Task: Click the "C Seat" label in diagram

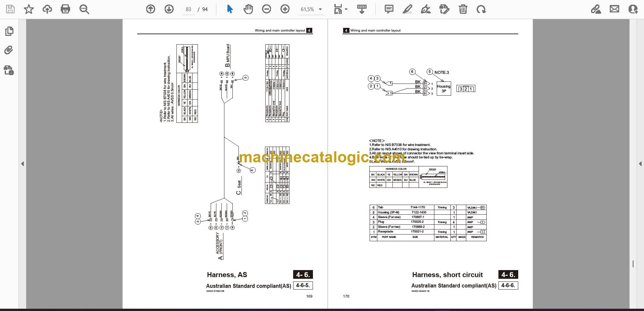Action: (x=239, y=188)
